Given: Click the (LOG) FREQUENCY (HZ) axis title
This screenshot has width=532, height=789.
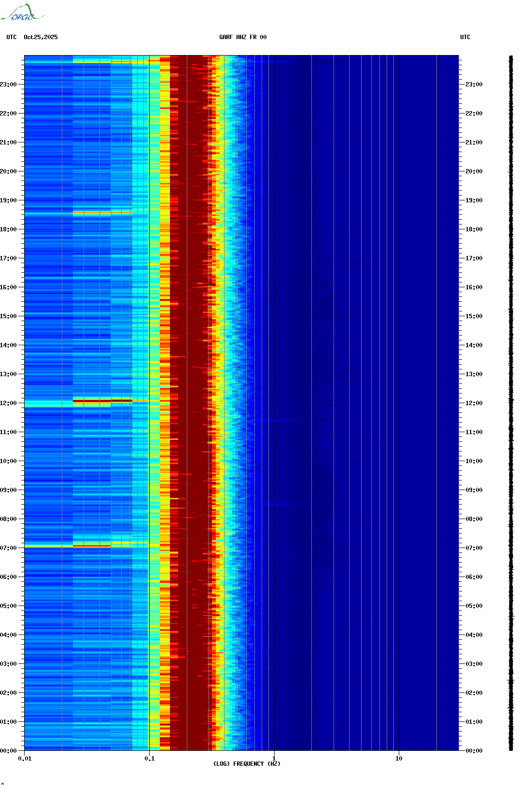Looking at the screenshot, I should [x=246, y=763].
